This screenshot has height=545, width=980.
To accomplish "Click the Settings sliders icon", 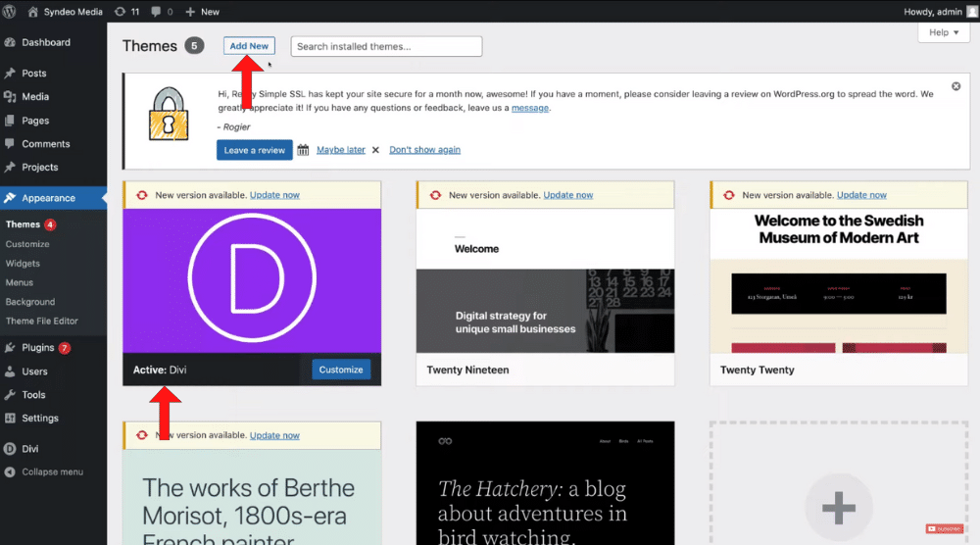I will [10, 419].
